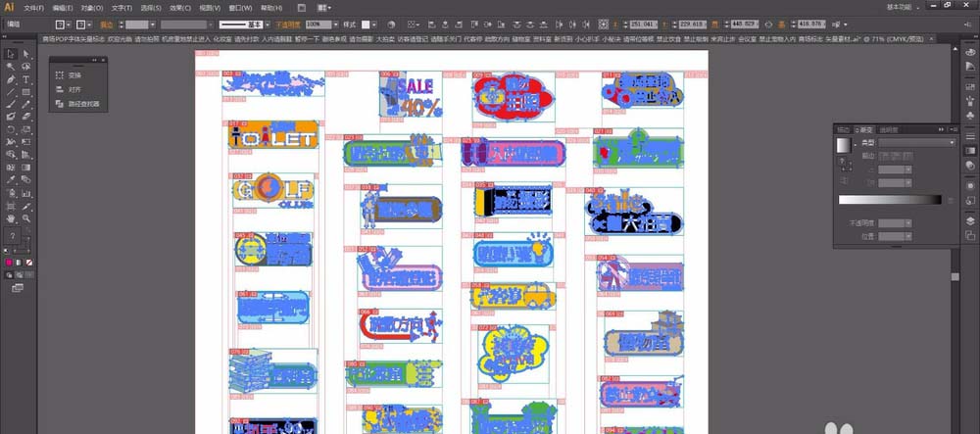The width and height of the screenshot is (980, 434).
Task: Select the Scale tool
Action: [x=25, y=129]
